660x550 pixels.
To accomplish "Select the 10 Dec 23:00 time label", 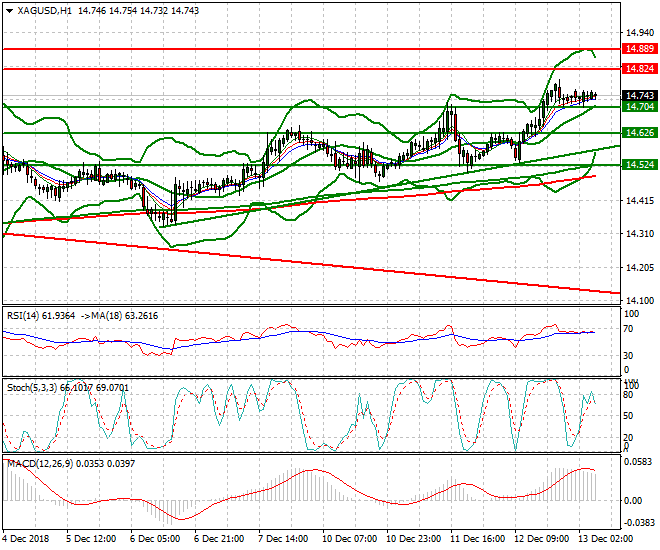I will pyautogui.click(x=413, y=539).
